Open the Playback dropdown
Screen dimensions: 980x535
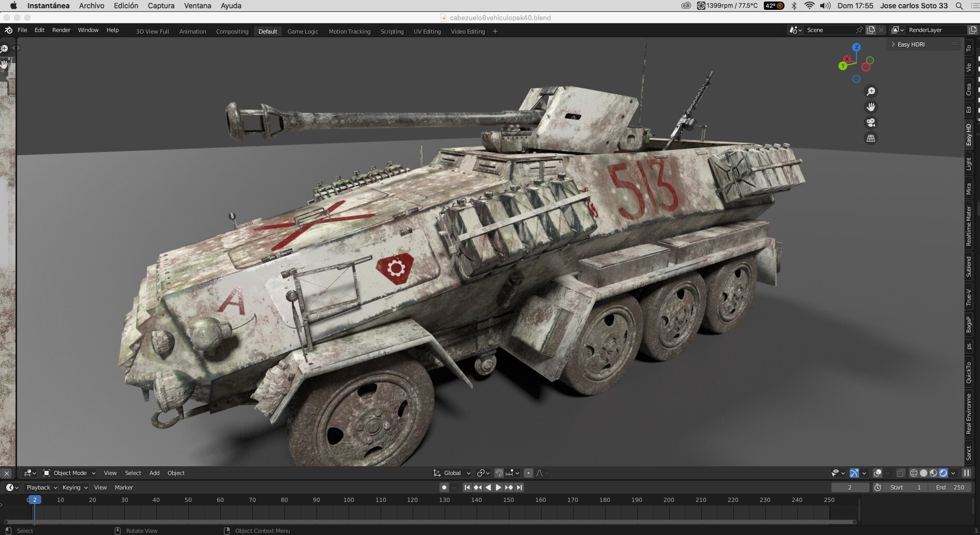point(41,487)
